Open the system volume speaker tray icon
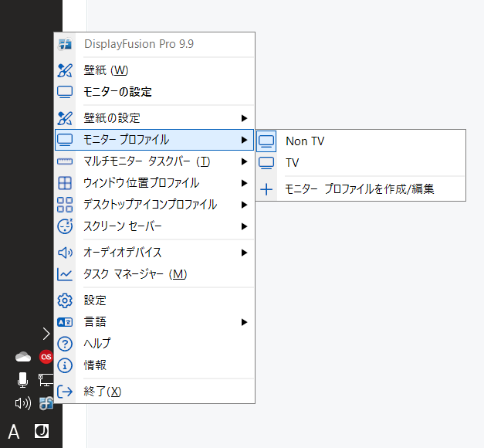 [23, 403]
